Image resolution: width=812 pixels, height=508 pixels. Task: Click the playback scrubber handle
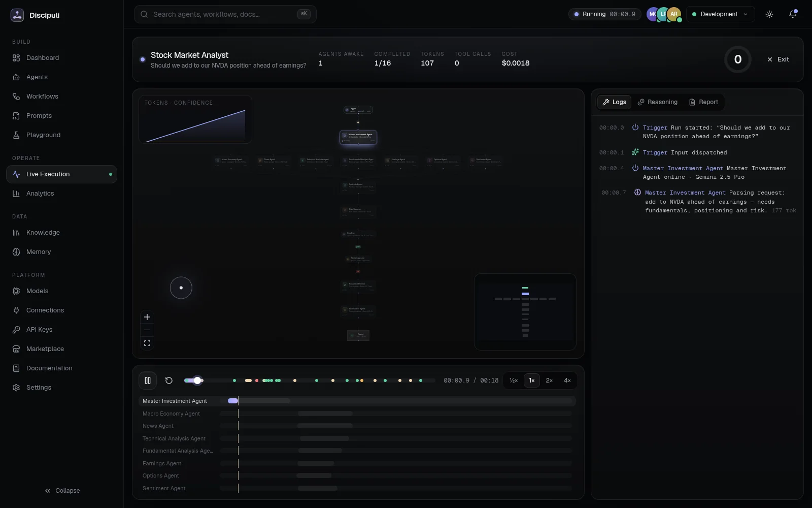tap(197, 380)
